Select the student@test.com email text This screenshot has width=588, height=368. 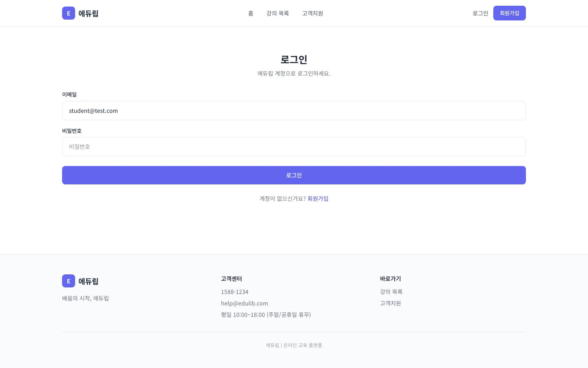(x=94, y=110)
